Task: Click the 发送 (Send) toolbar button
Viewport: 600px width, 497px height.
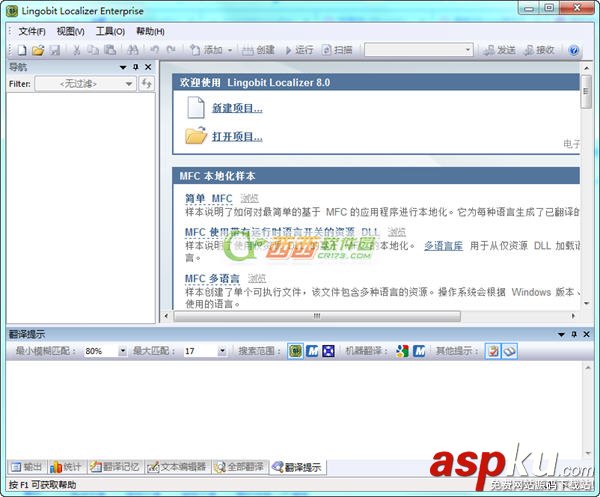Action: [x=500, y=50]
